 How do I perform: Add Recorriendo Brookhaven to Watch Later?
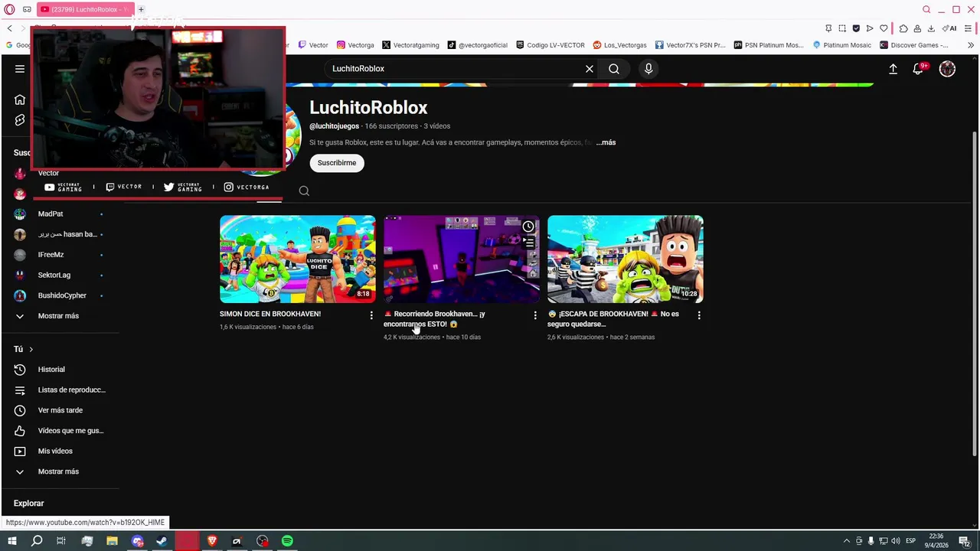coord(528,227)
